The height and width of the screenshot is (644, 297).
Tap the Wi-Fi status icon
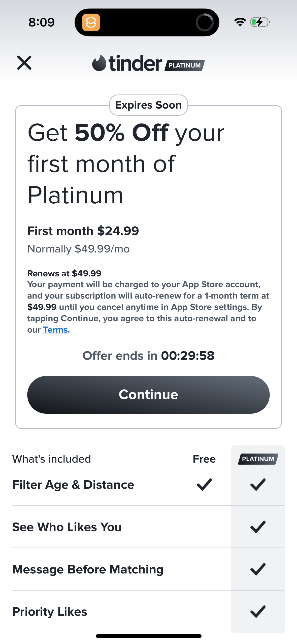(x=240, y=22)
